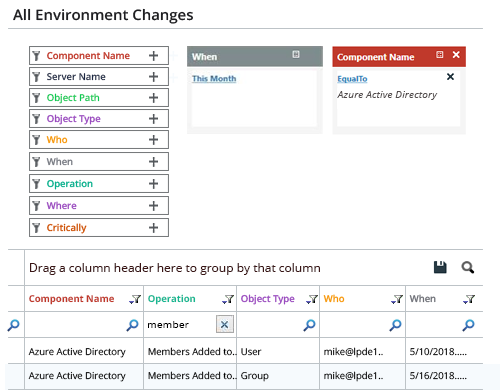
Task: Open search using the magnifier icon near the save icon
Action: [x=468, y=267]
